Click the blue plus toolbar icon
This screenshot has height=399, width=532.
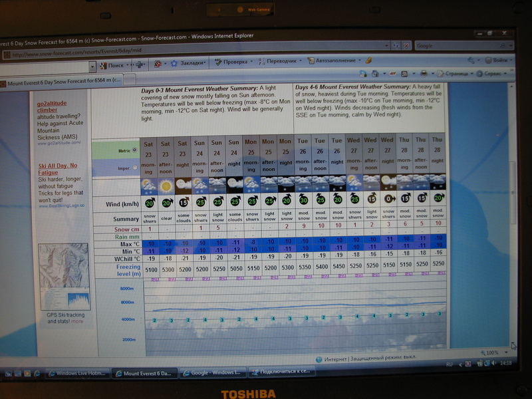(139, 65)
